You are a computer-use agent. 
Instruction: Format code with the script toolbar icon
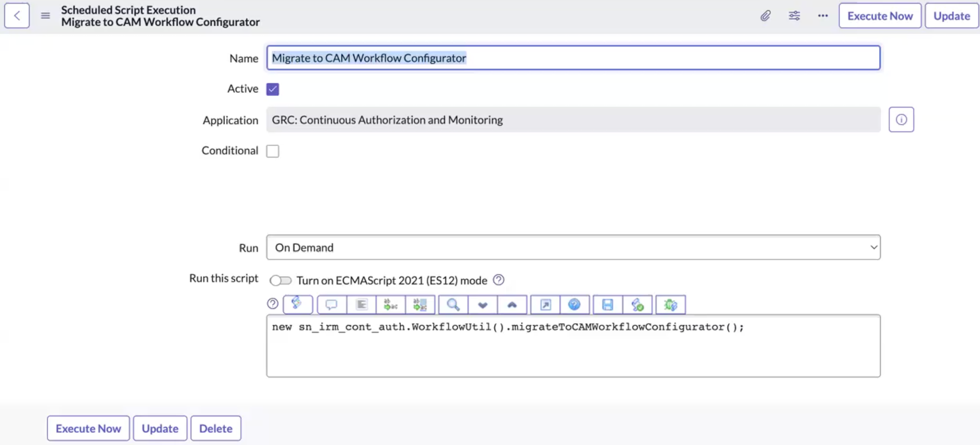point(361,305)
